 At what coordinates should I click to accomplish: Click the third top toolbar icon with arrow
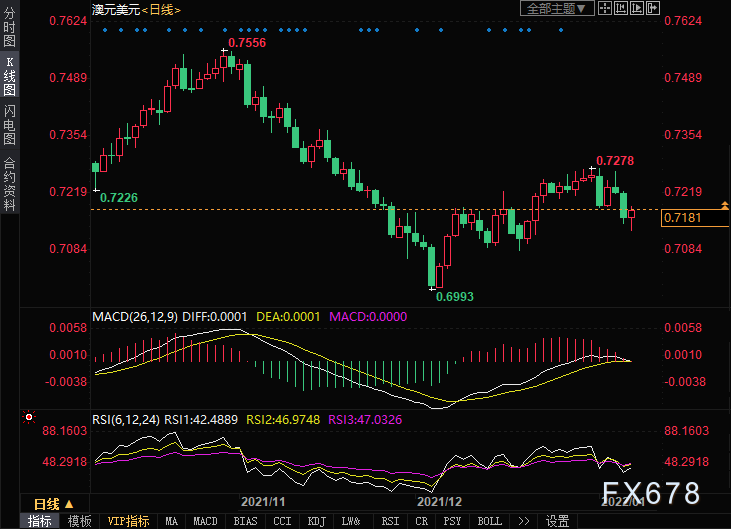tap(635, 9)
